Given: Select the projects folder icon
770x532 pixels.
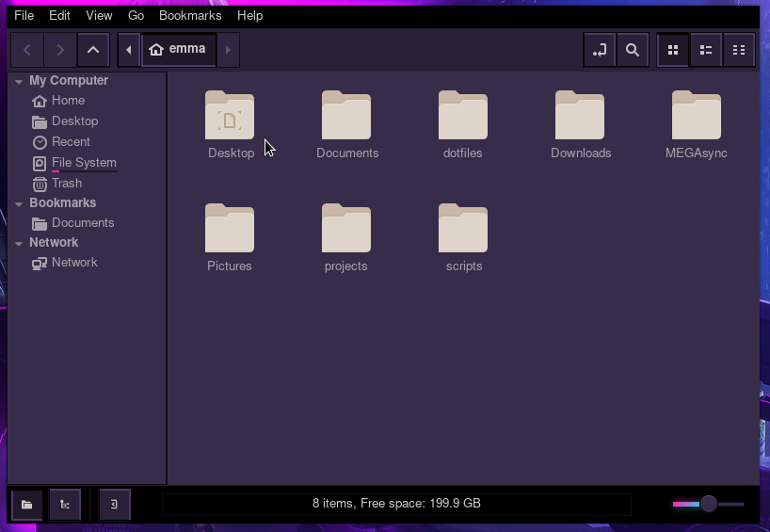Looking at the screenshot, I should [346, 228].
